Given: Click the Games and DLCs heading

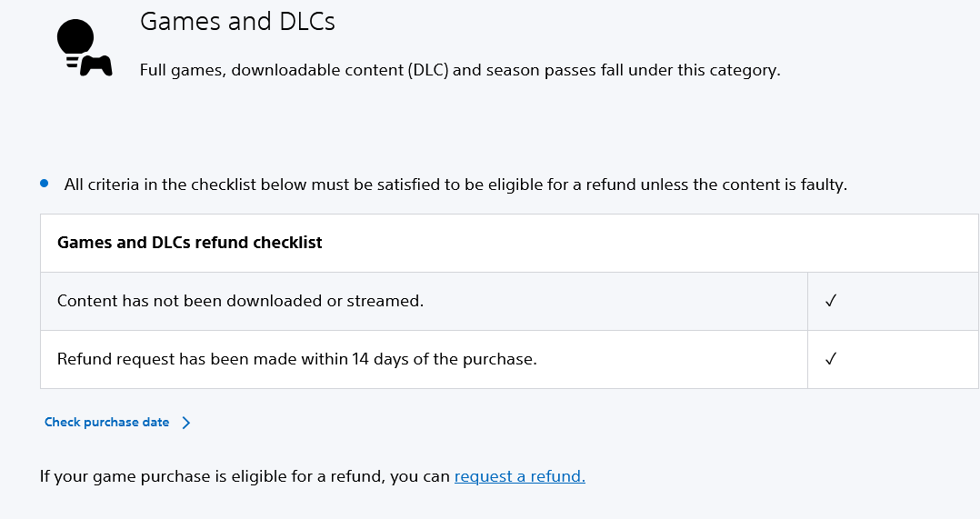Looking at the screenshot, I should click(x=237, y=22).
